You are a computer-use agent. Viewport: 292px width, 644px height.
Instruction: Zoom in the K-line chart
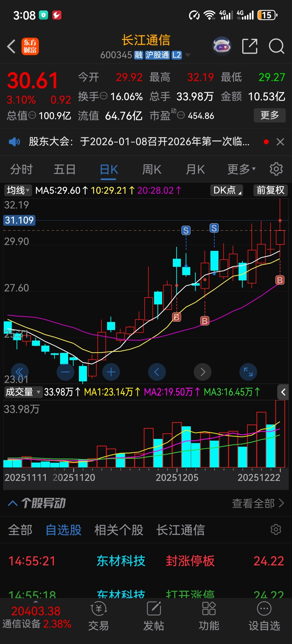coord(111,372)
